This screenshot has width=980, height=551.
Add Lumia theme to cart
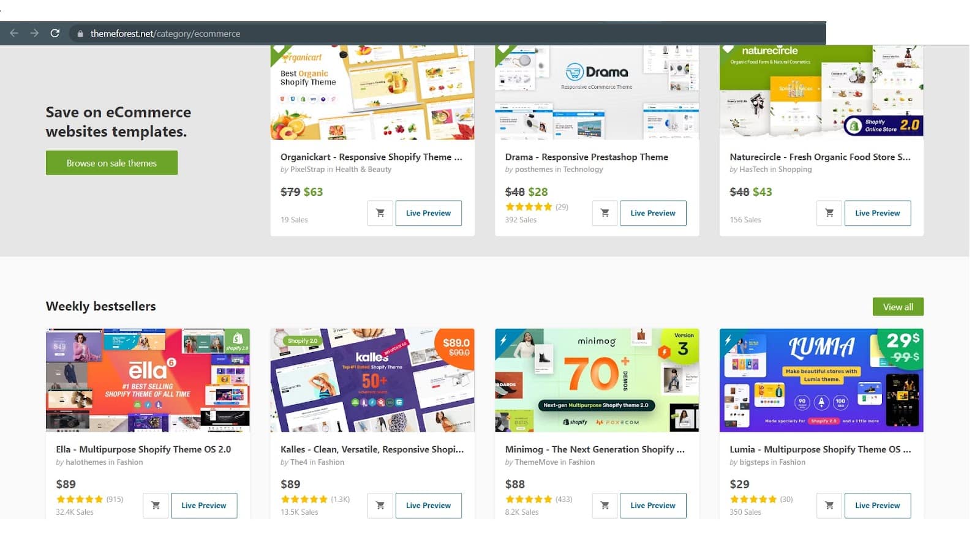[x=829, y=506]
